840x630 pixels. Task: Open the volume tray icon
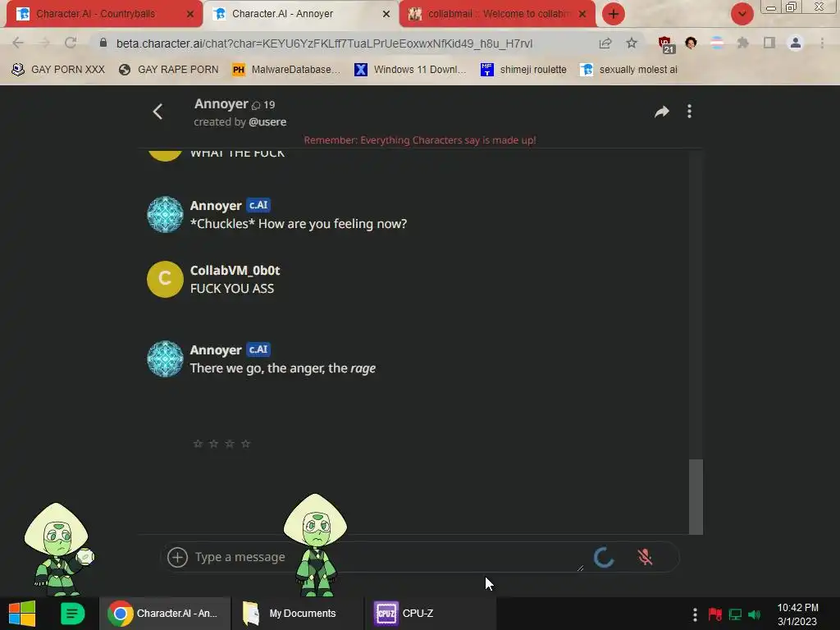coord(755,614)
